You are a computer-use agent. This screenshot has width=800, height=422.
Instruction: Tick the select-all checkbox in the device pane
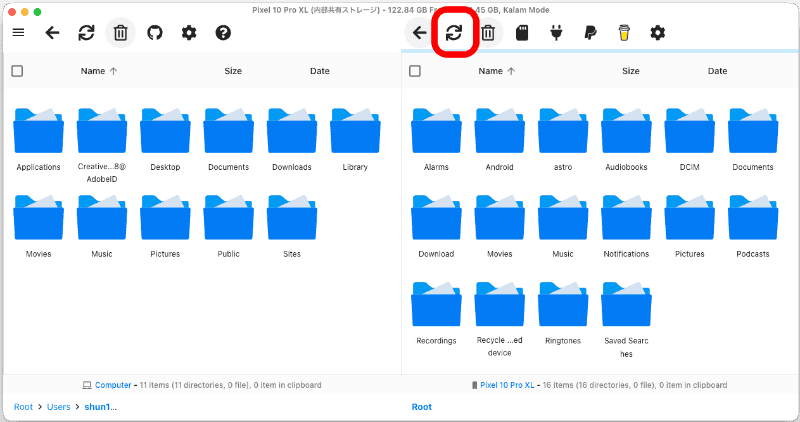coord(415,71)
